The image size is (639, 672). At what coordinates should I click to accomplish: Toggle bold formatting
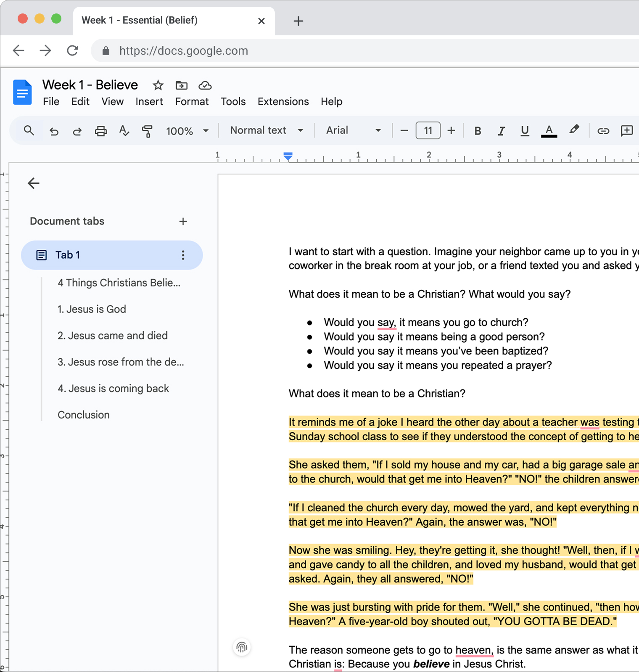click(478, 131)
